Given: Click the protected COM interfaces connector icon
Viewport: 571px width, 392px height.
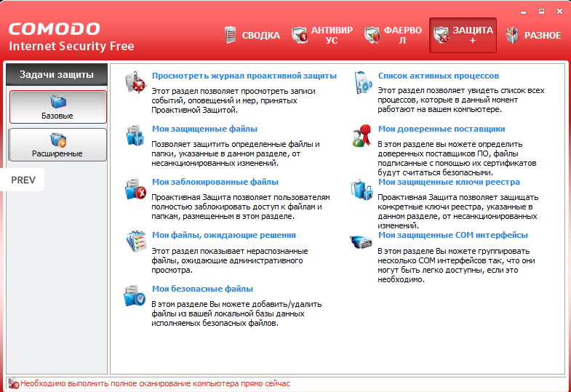Looking at the screenshot, I should tap(362, 241).
